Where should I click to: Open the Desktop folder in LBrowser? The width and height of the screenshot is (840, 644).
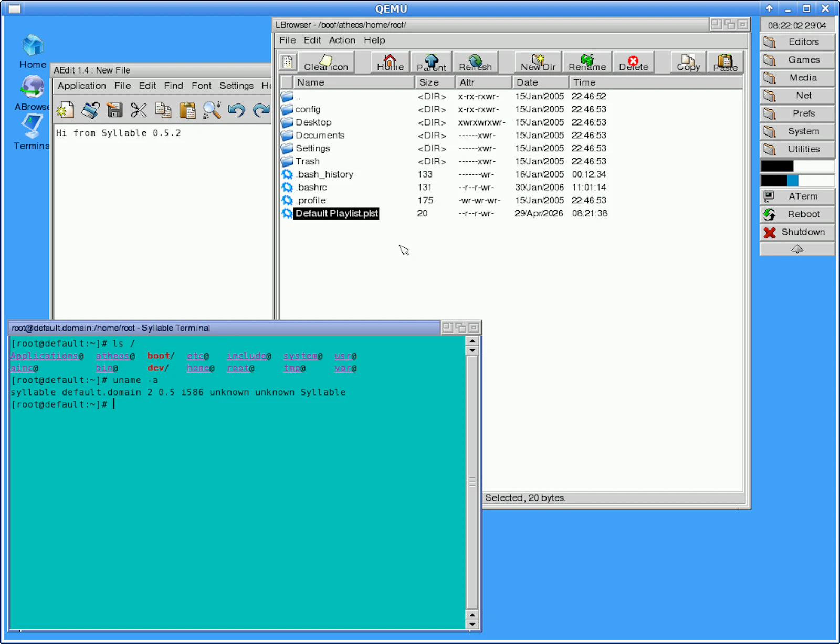pyautogui.click(x=313, y=122)
